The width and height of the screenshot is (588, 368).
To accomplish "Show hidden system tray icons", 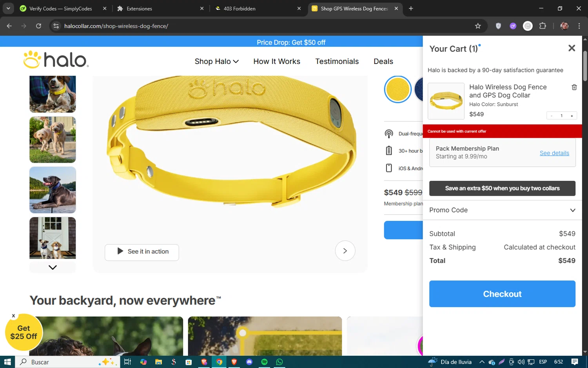I will 482,362.
